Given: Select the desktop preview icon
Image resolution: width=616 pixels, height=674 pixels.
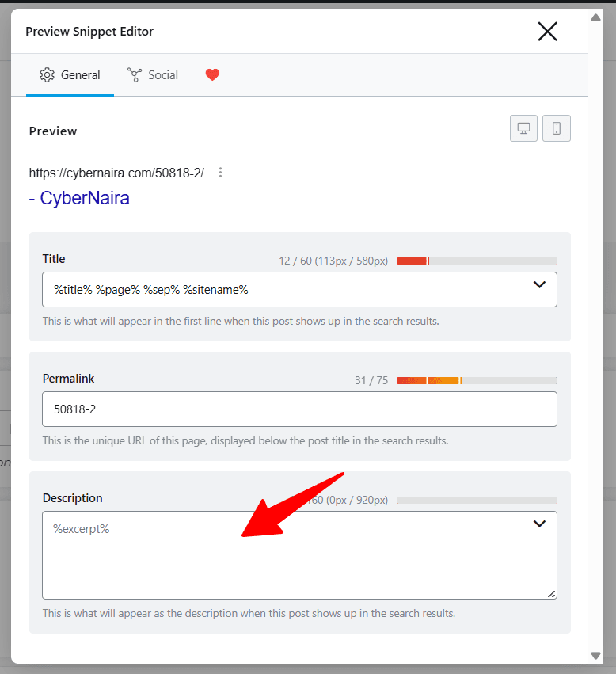Looking at the screenshot, I should (523, 128).
